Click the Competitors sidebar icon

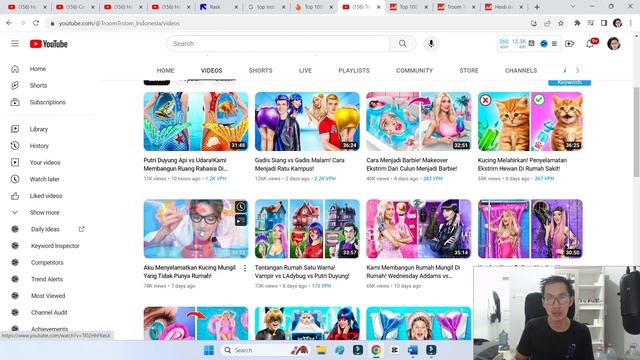[15, 262]
